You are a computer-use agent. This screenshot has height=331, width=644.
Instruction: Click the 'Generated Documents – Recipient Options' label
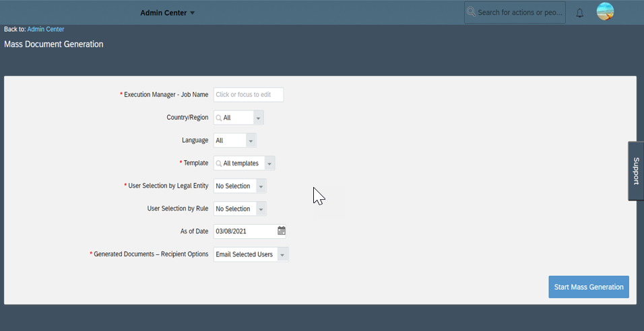click(151, 254)
